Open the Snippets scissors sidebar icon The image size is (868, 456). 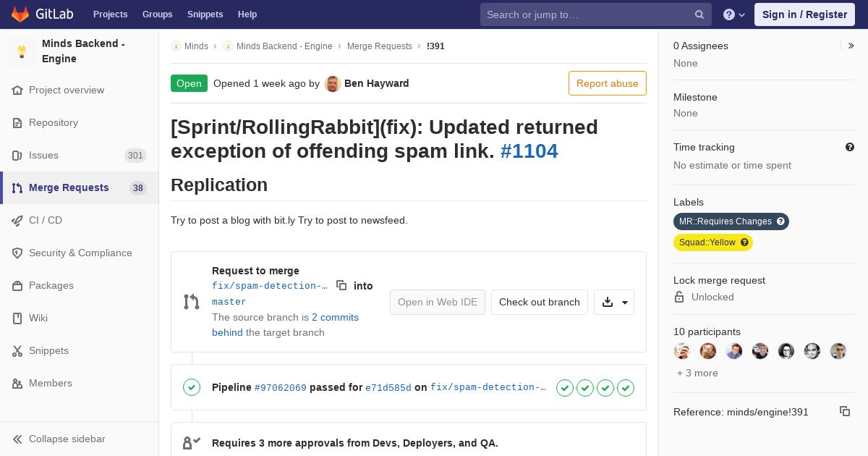(17, 351)
